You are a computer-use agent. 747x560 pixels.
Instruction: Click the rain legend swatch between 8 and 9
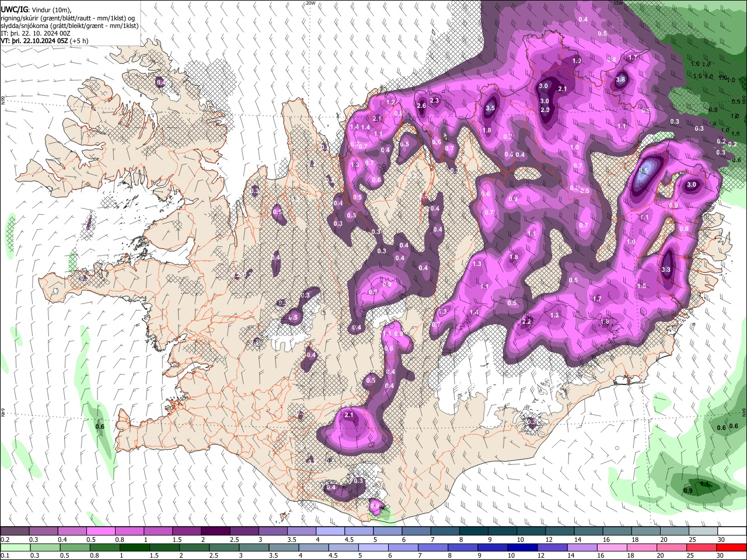pyautogui.click(x=462, y=547)
